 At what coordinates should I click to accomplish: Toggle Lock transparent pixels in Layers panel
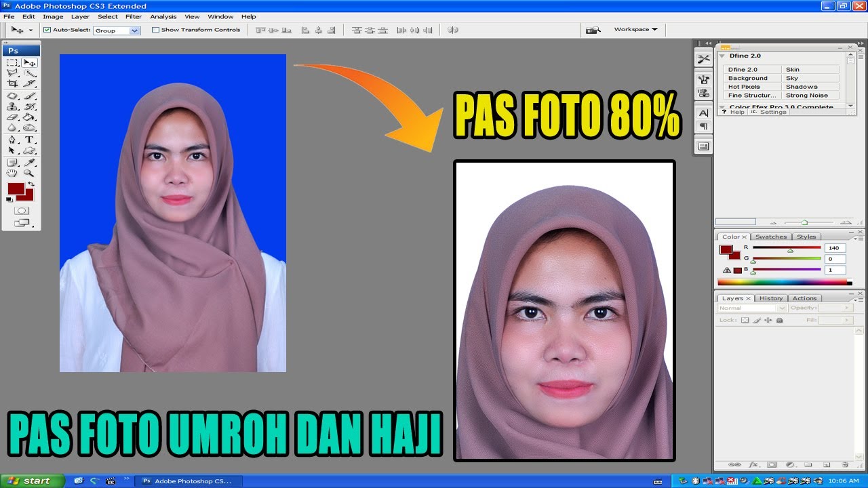(745, 319)
